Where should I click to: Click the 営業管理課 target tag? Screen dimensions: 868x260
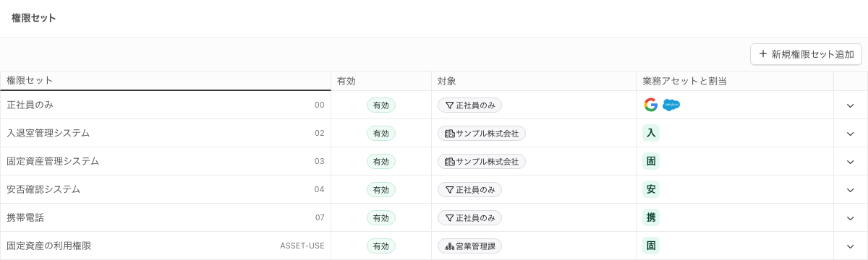tap(469, 246)
